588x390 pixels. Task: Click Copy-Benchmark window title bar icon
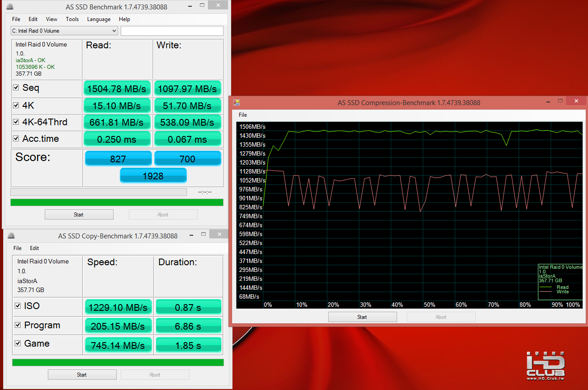coord(11,236)
